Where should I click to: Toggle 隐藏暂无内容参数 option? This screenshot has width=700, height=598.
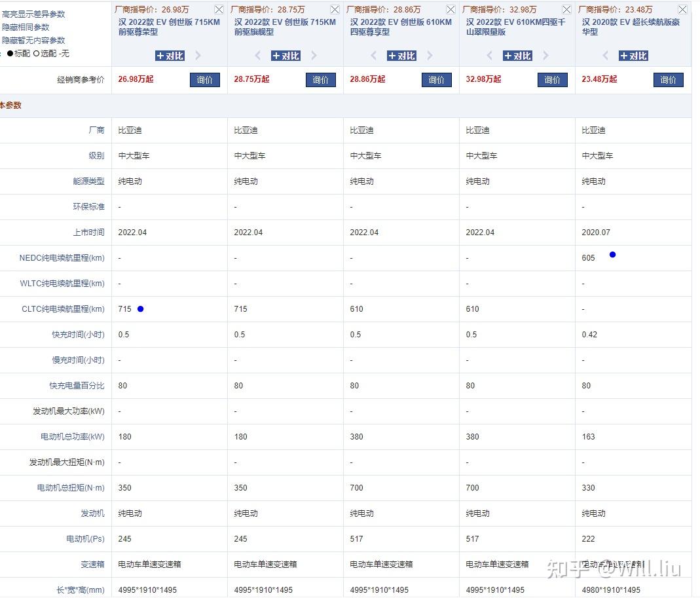tap(33, 40)
